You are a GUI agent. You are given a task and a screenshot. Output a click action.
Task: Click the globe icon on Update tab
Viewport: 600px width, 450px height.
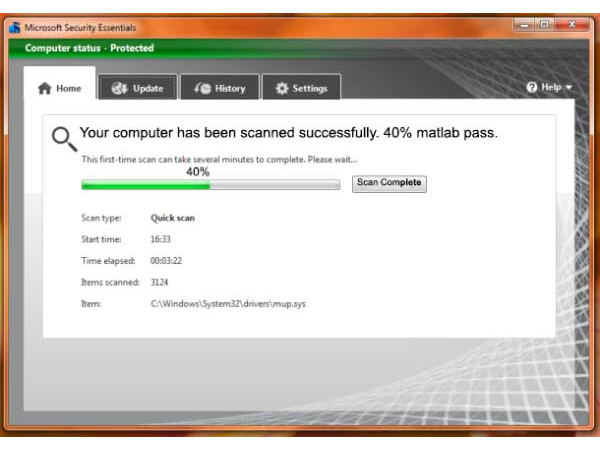[119, 88]
